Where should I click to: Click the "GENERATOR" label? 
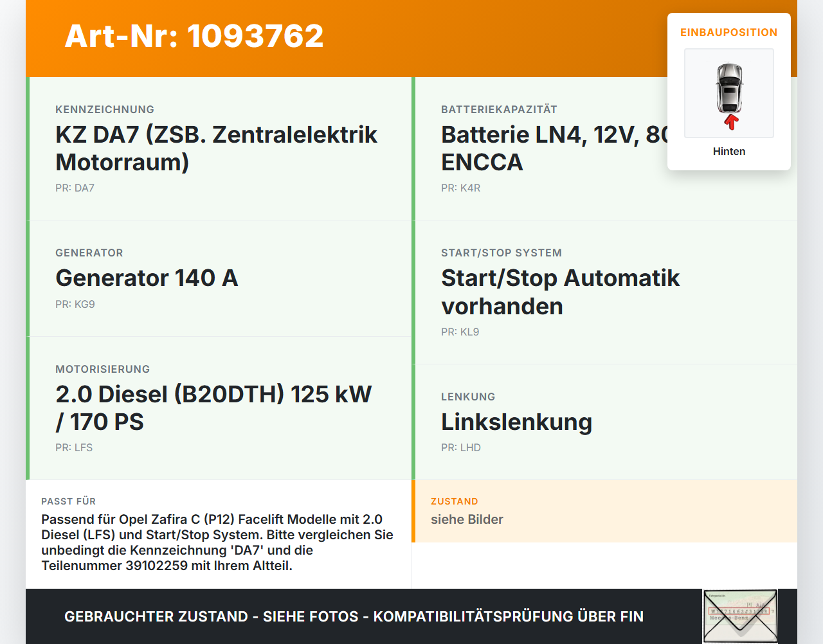point(89,253)
